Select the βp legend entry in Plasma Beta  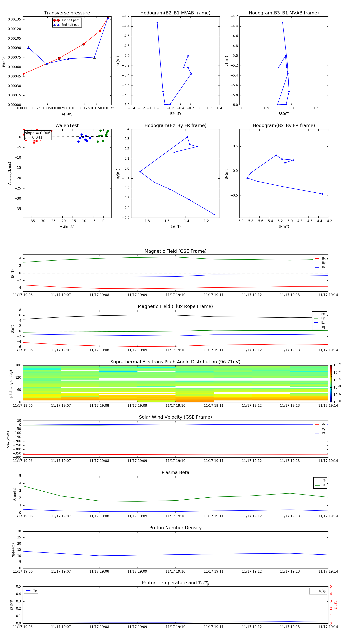320,480
